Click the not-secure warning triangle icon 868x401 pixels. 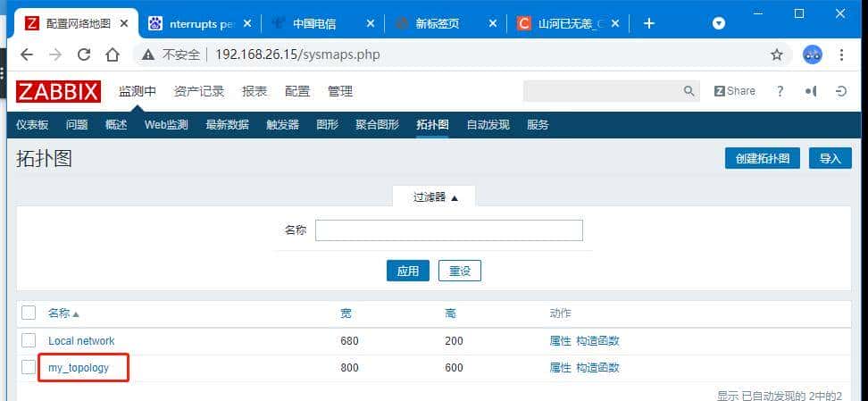[148, 54]
